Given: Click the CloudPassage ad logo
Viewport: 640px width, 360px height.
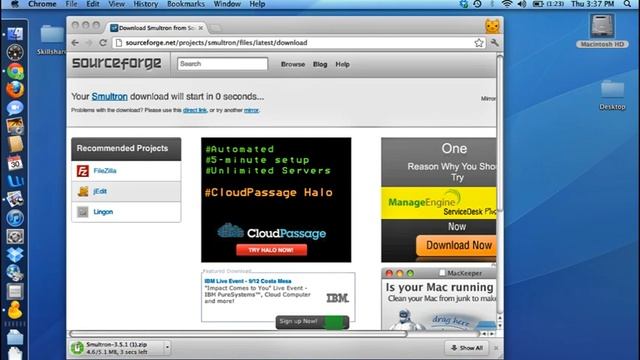Looking at the screenshot, I should (x=271, y=232).
